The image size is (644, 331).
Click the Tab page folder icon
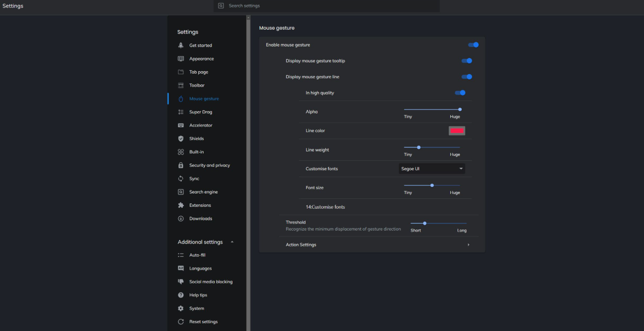tap(181, 72)
